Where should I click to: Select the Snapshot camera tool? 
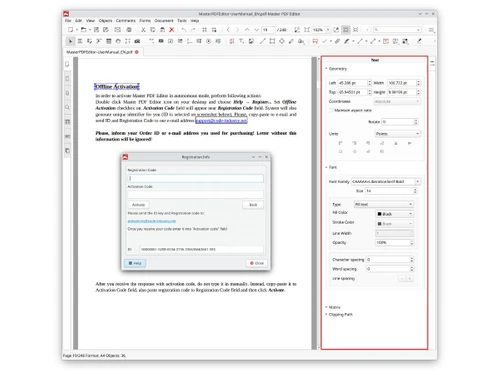click(x=137, y=41)
